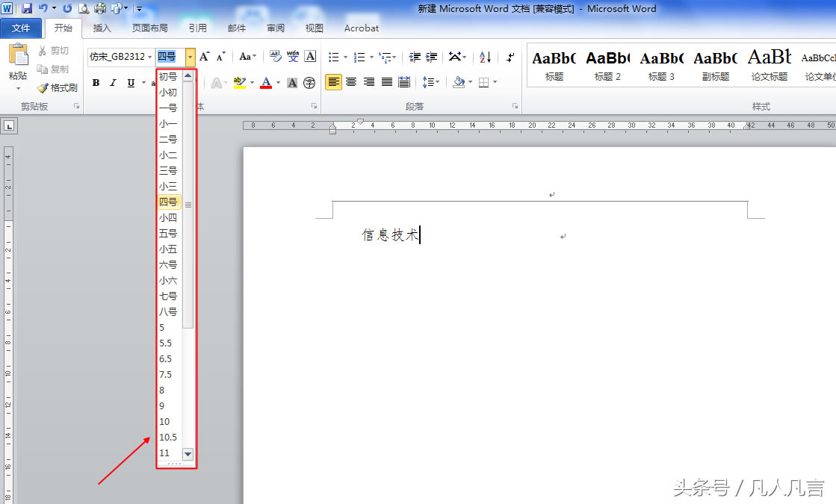
Task: Toggle Italic formatting
Action: click(x=113, y=83)
